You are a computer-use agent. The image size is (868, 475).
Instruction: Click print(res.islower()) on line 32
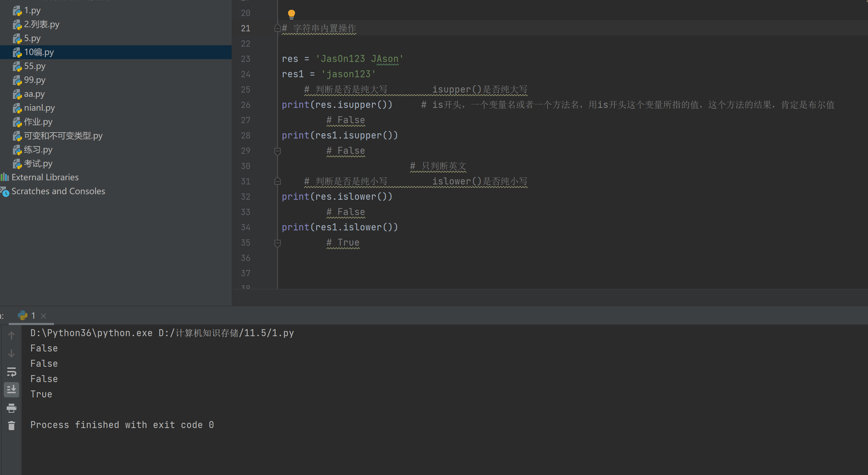[337, 197]
